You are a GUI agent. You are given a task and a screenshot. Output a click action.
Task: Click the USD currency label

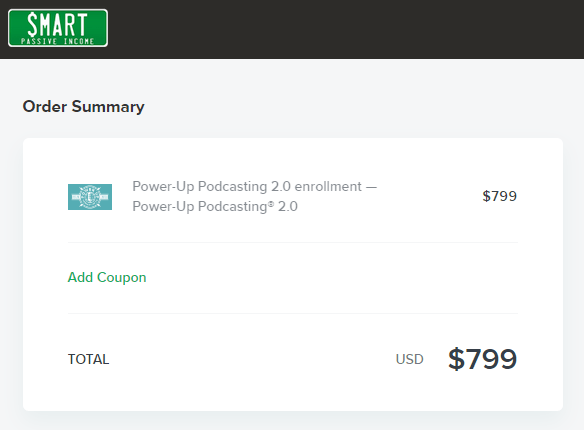(409, 359)
